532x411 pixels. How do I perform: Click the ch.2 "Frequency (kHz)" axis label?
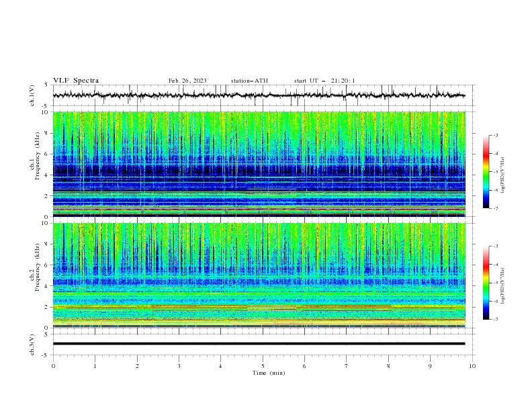click(x=38, y=267)
